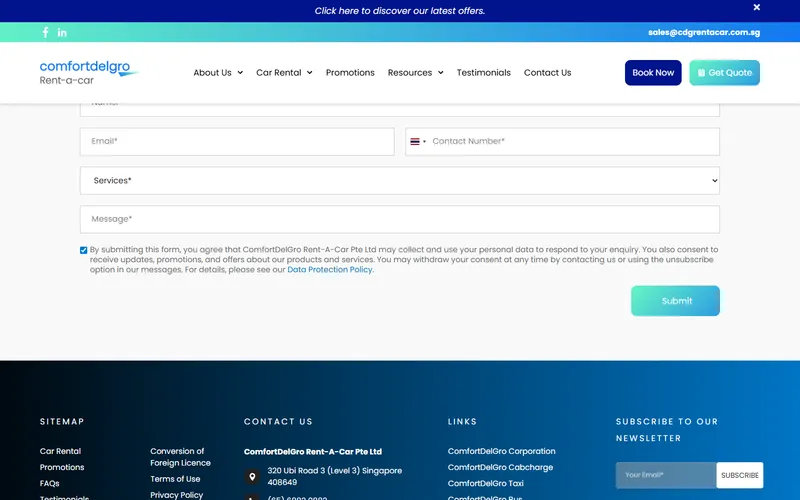Viewport: 800px width, 500px height.
Task: Click the Get Quote button
Action: pos(724,73)
